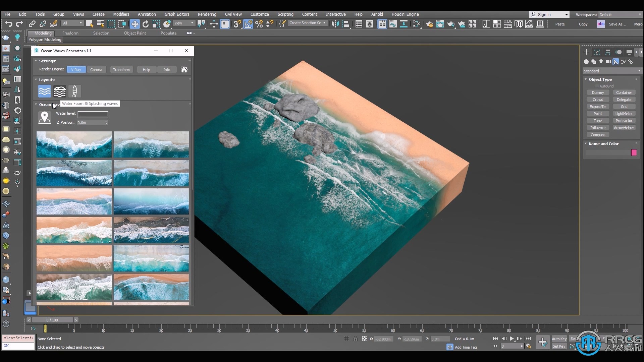Switch to the Object Paint ribbon tab
Viewport: 644px width, 362px height.
135,33
